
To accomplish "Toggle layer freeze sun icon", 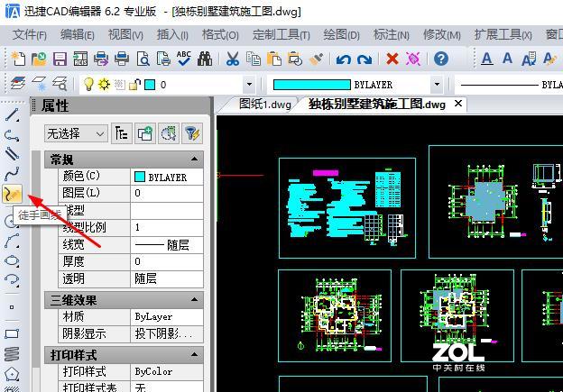I will pos(104,85).
